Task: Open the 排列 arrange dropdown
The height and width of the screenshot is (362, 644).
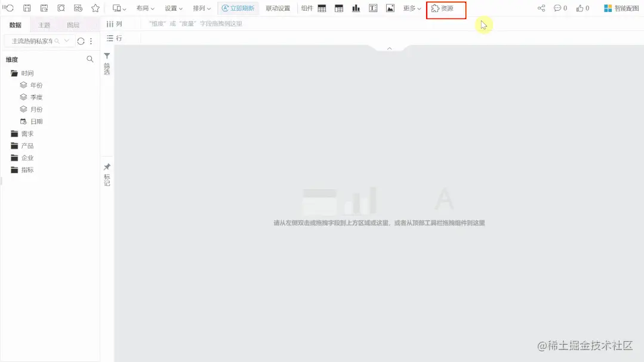Action: 201,8
